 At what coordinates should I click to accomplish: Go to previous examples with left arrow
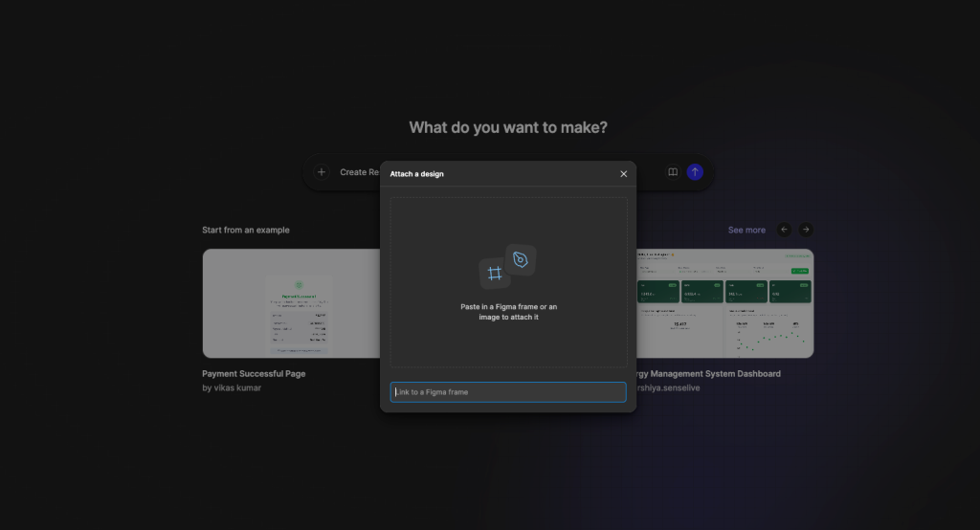coord(784,230)
